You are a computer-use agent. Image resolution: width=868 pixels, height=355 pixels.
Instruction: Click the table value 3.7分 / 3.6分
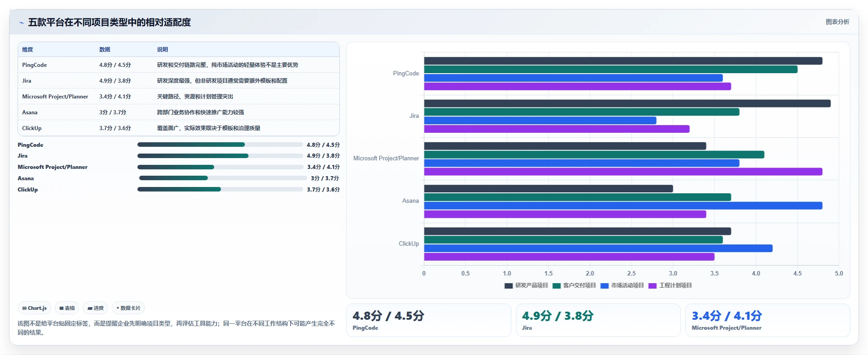click(115, 128)
